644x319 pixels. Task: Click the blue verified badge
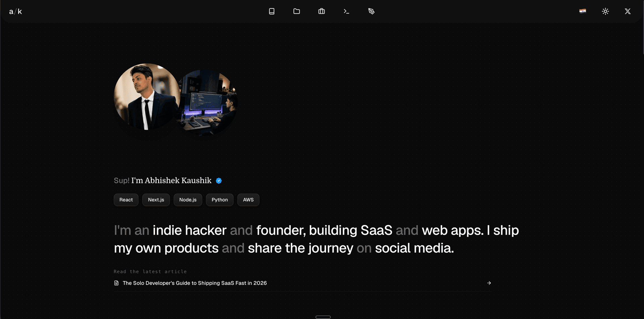(219, 181)
